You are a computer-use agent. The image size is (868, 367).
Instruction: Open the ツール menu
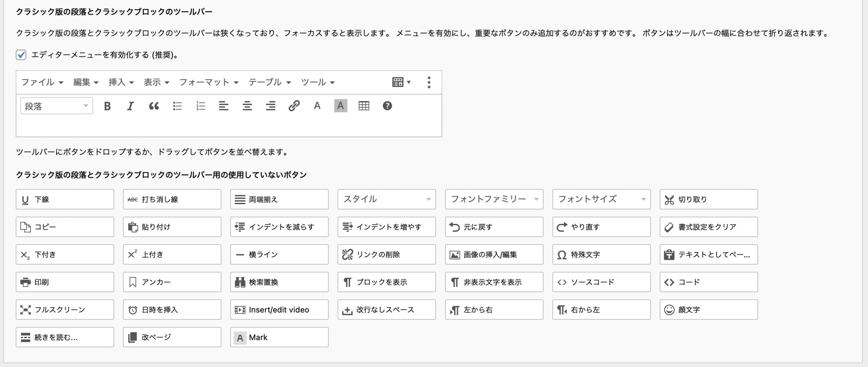pos(318,82)
